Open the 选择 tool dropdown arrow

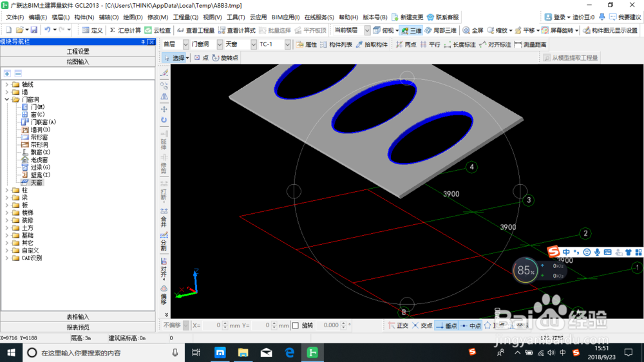coord(187,58)
